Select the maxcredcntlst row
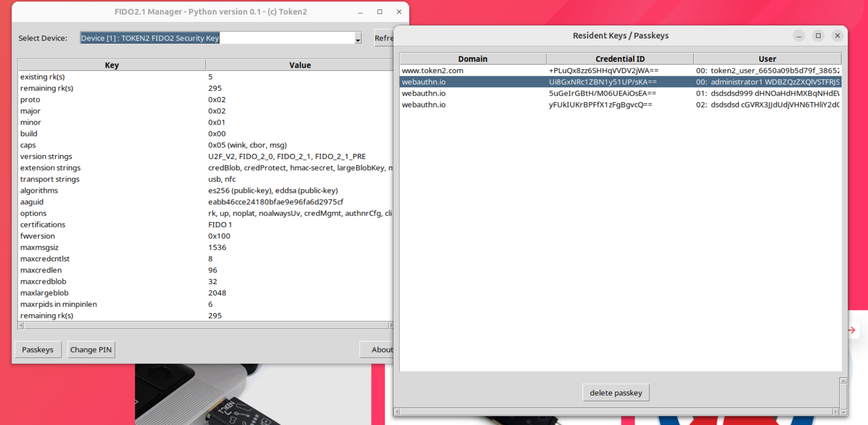868x425 pixels. point(206,259)
